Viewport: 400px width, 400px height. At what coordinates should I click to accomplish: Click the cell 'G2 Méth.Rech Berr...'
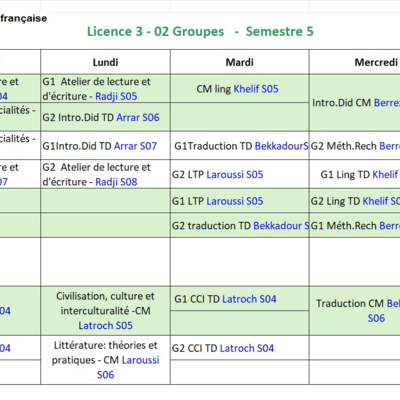point(355,146)
